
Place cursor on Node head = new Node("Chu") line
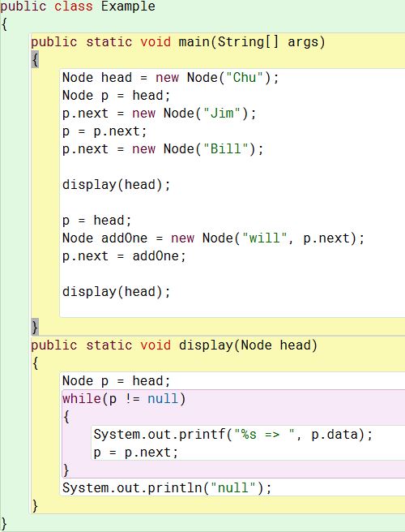(x=170, y=78)
